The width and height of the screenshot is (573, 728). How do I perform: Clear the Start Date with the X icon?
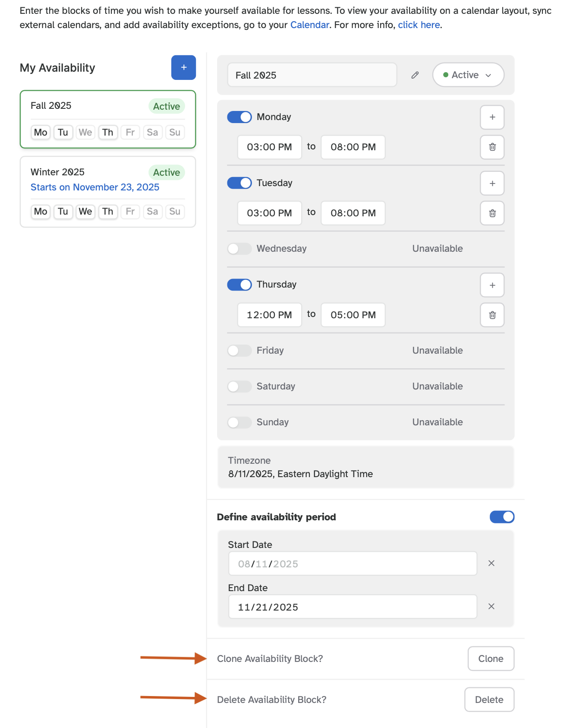(491, 563)
